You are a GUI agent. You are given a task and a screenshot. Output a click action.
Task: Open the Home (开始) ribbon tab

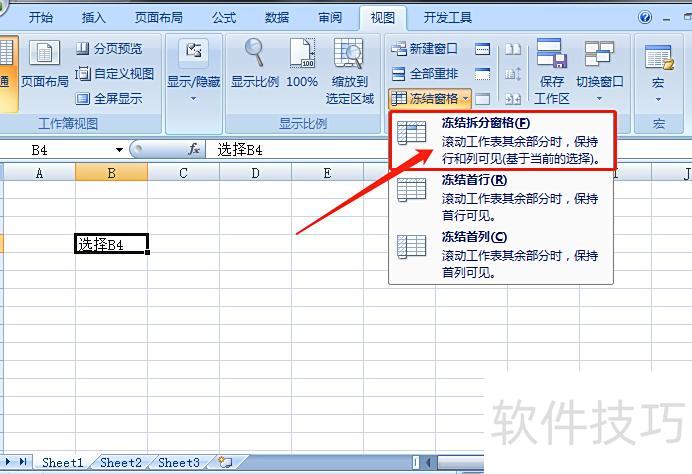coord(41,18)
